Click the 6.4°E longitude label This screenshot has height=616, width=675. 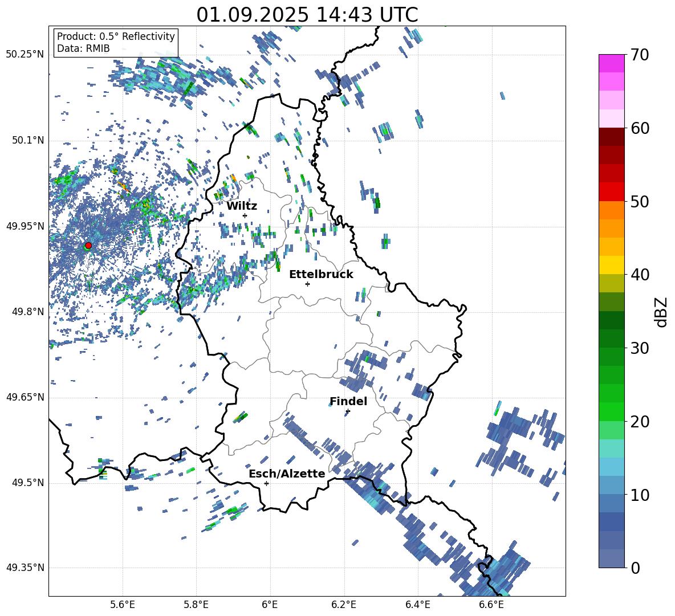tap(418, 605)
